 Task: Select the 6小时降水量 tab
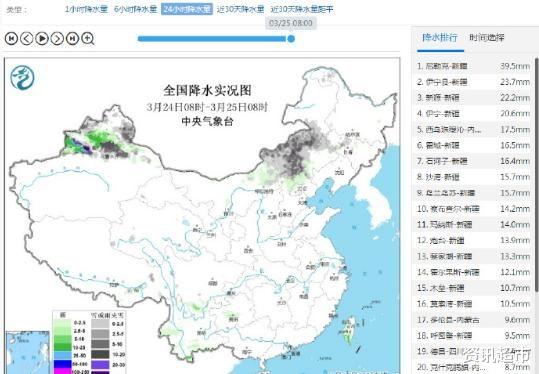(135, 9)
